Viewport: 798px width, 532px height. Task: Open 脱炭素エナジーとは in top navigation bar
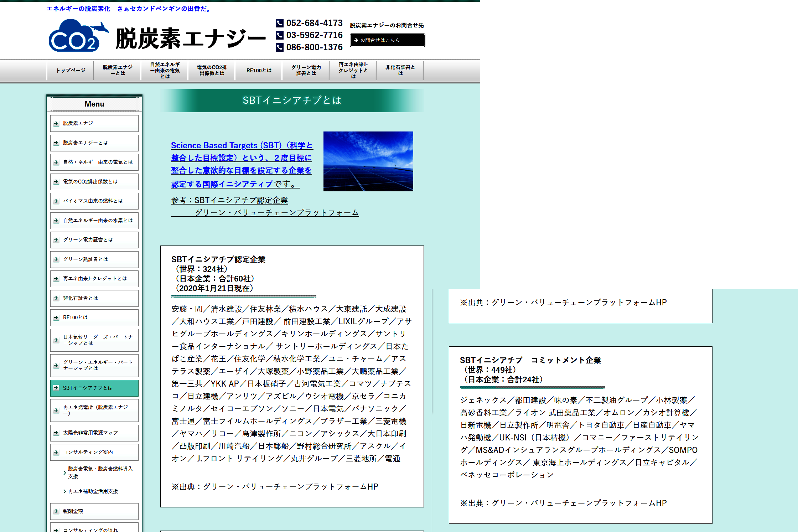pos(118,71)
